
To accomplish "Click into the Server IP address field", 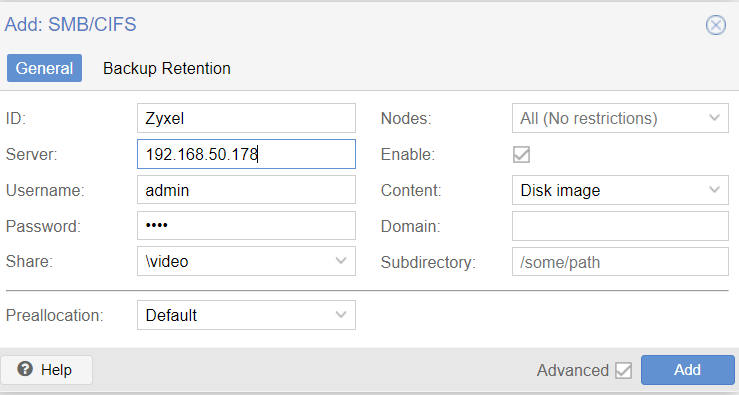I will [246, 154].
